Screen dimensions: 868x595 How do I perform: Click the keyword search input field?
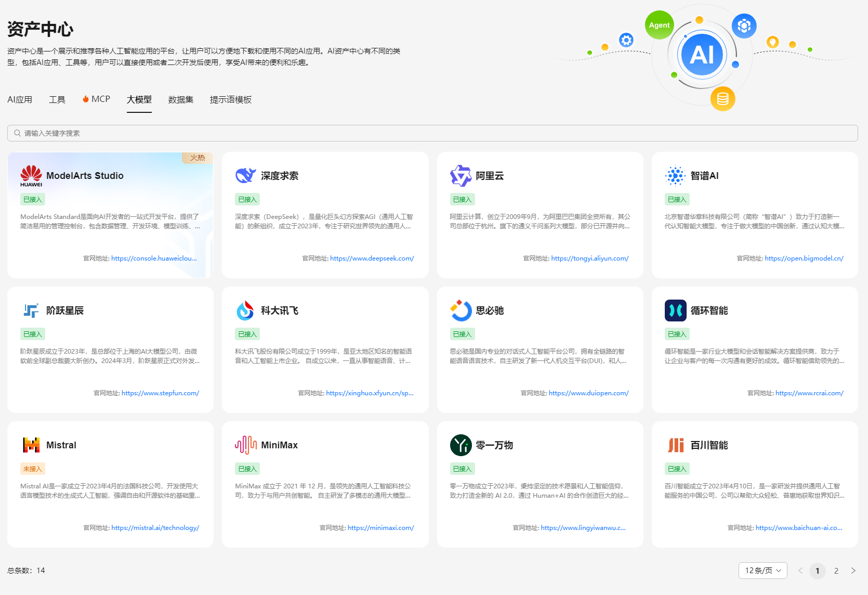(x=432, y=133)
